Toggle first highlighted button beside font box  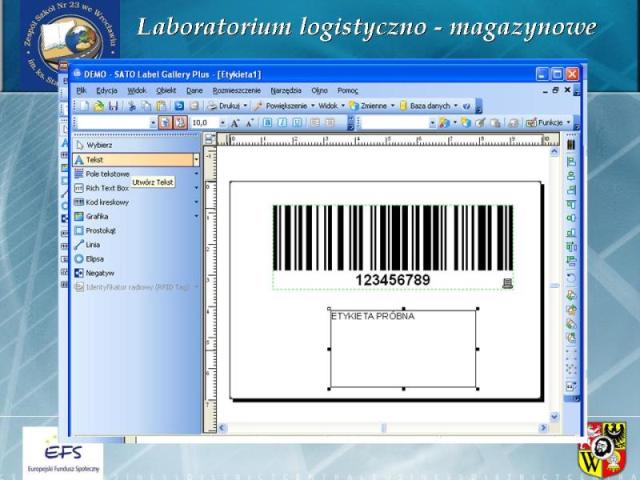click(165, 122)
